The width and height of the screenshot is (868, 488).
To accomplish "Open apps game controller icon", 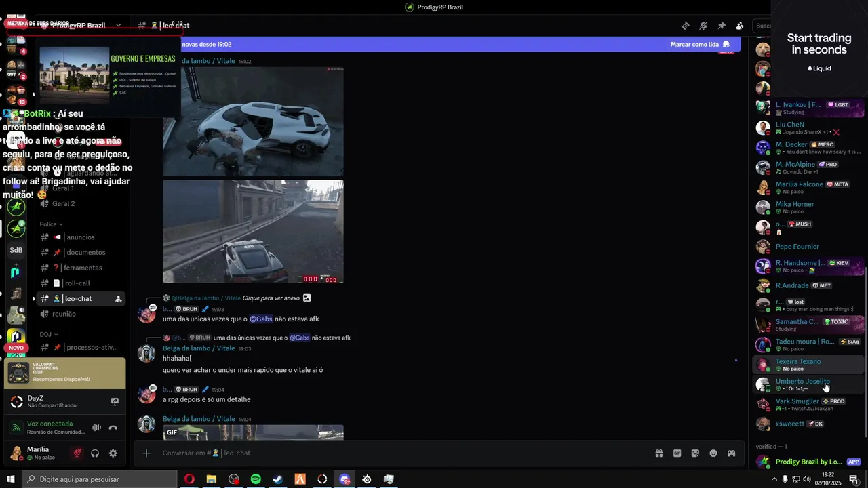I will [x=732, y=453].
